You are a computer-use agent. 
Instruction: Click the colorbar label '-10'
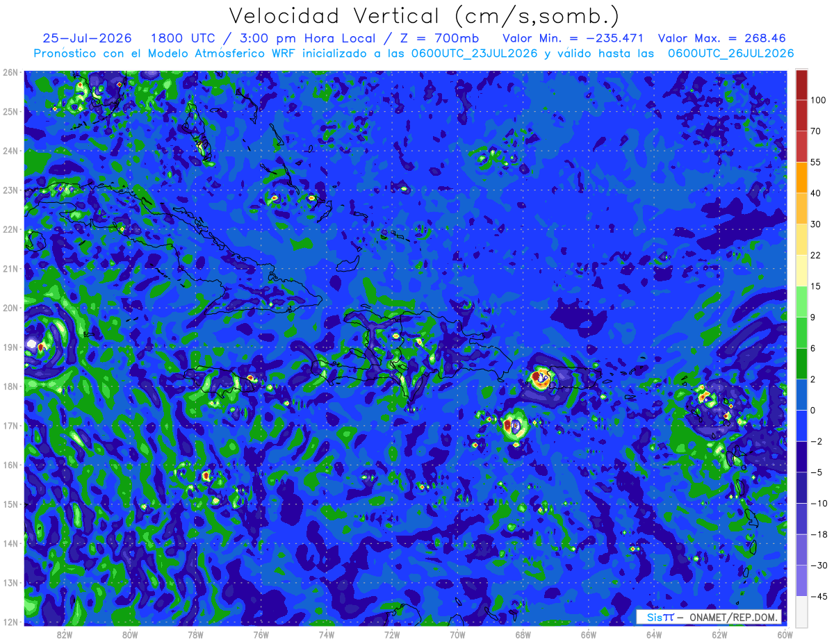pyautogui.click(x=818, y=503)
